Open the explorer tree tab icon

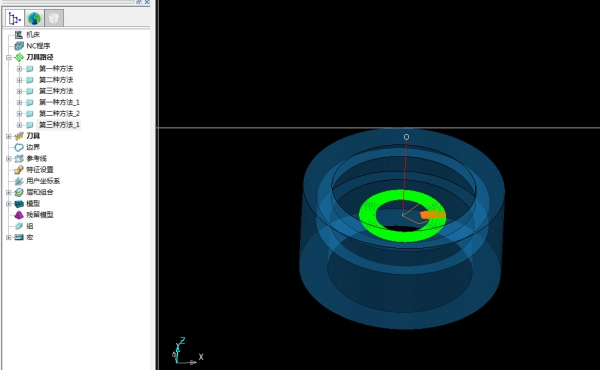15,18
